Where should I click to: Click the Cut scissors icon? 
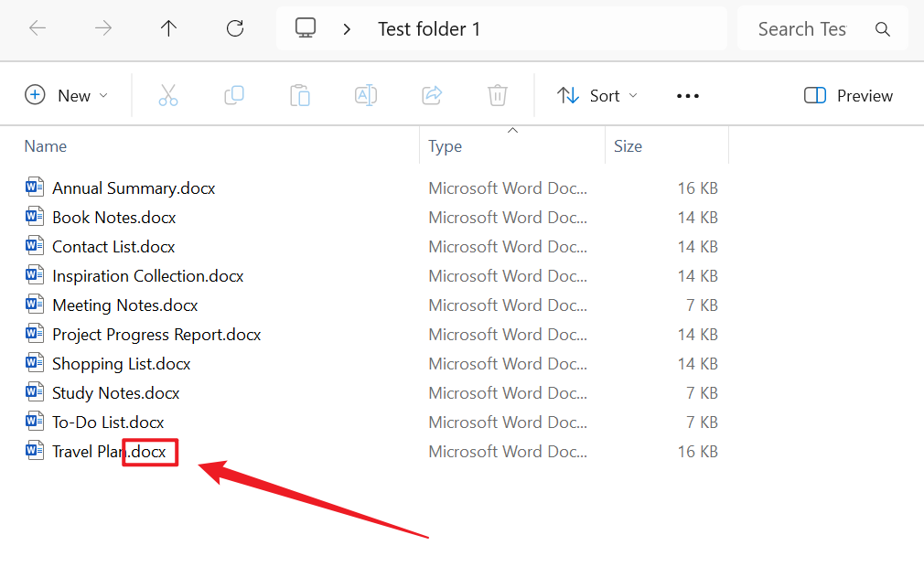coord(168,95)
